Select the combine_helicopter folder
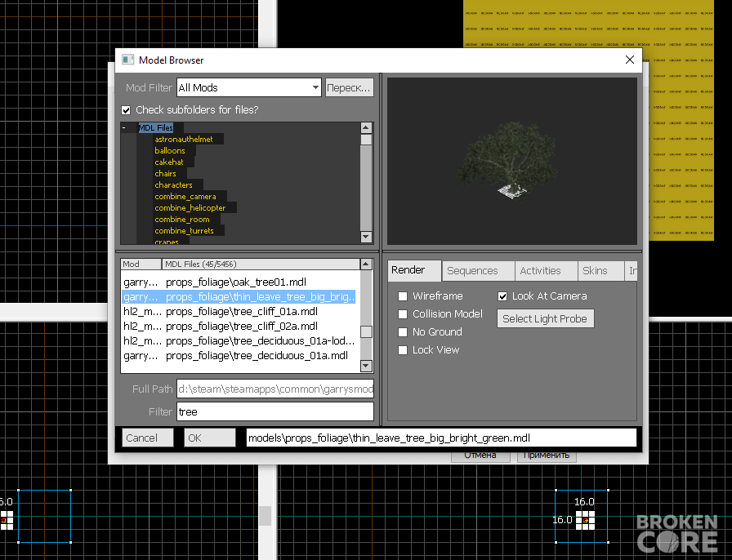 [x=190, y=207]
